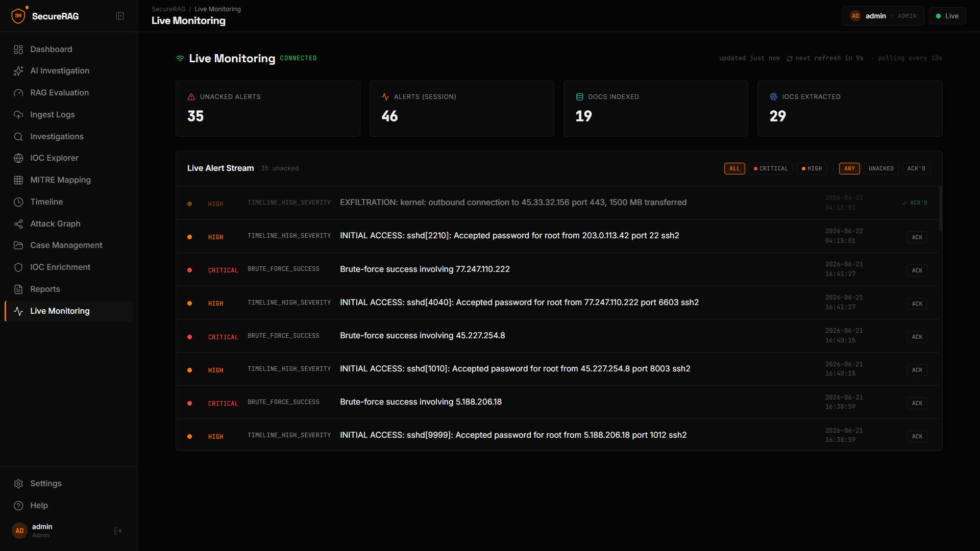
Task: Click timestamp 2026-06-21 16:40:15 of 45.227.254.8 brute-force
Action: [x=844, y=336]
